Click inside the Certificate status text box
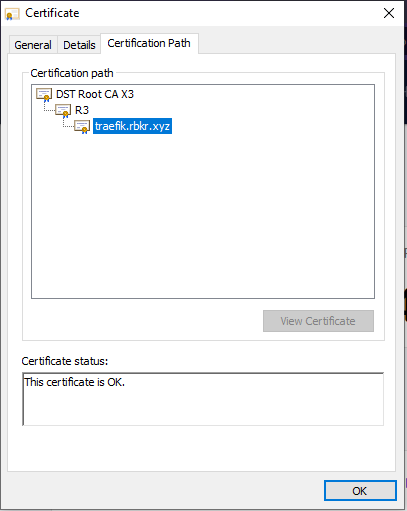The width and height of the screenshot is (407, 511). click(x=203, y=399)
